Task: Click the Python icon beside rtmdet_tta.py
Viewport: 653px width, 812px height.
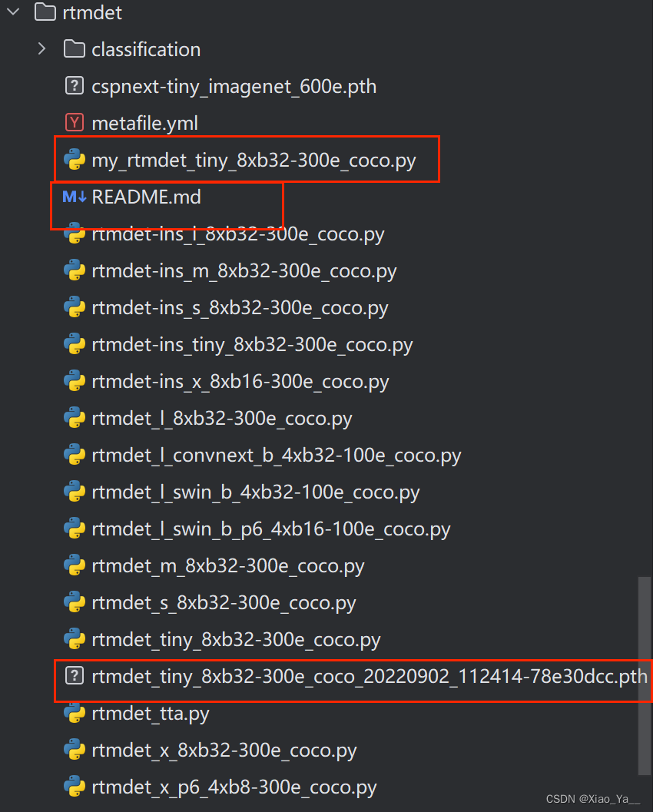Action: pos(74,713)
